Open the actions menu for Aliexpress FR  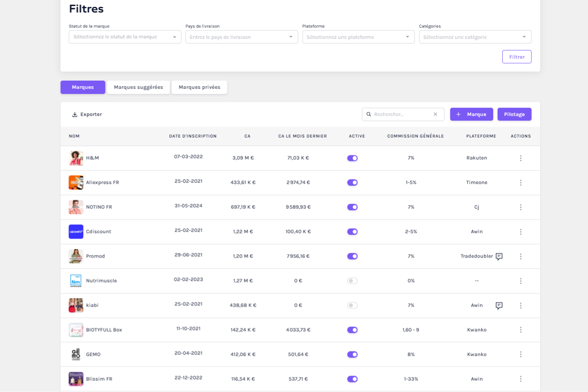[520, 183]
